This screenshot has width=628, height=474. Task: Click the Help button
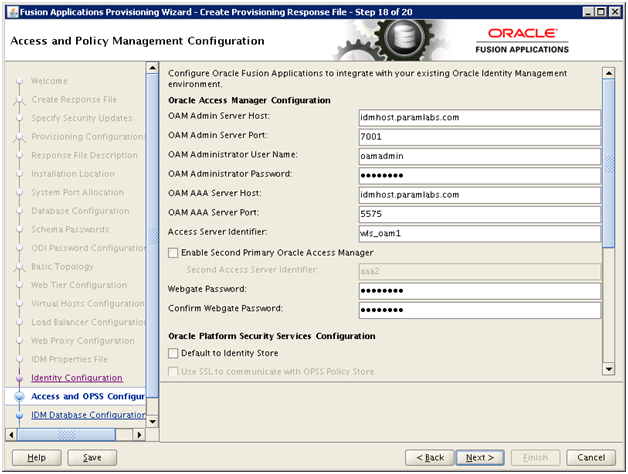coord(36,458)
